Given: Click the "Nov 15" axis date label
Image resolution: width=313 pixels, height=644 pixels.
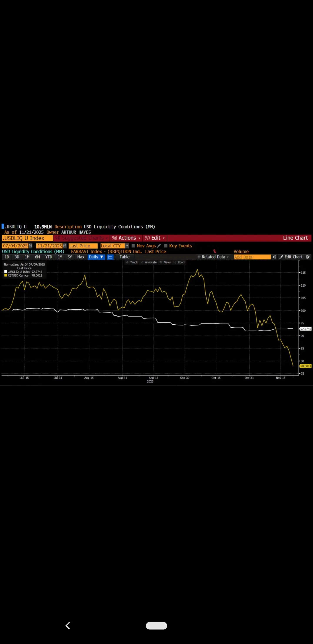Looking at the screenshot, I should click(281, 377).
